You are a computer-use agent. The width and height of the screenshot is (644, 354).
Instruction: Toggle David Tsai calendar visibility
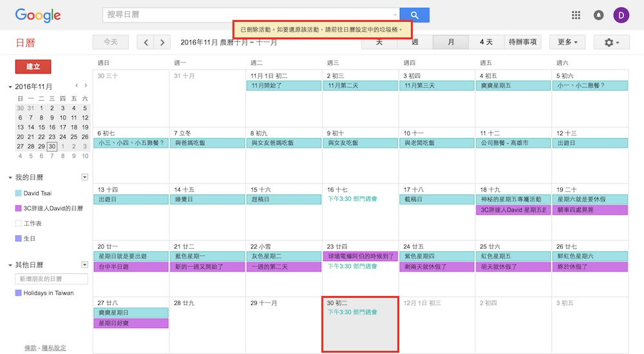19,193
